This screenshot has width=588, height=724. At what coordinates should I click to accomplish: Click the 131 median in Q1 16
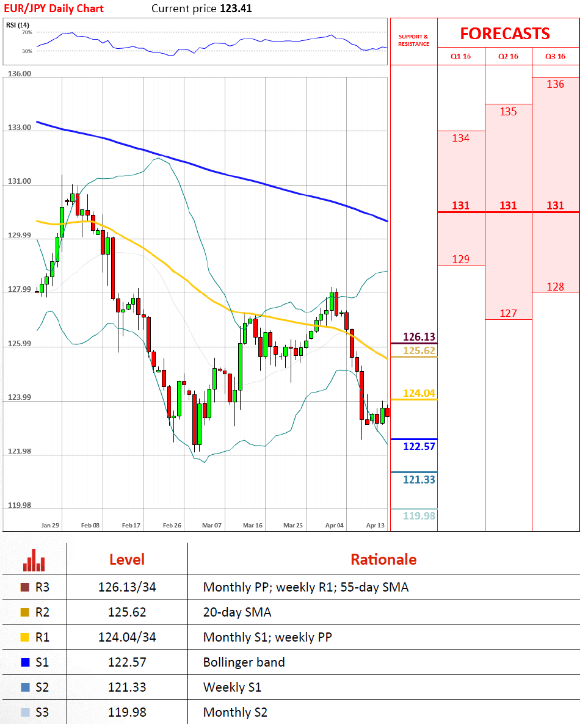pos(460,206)
